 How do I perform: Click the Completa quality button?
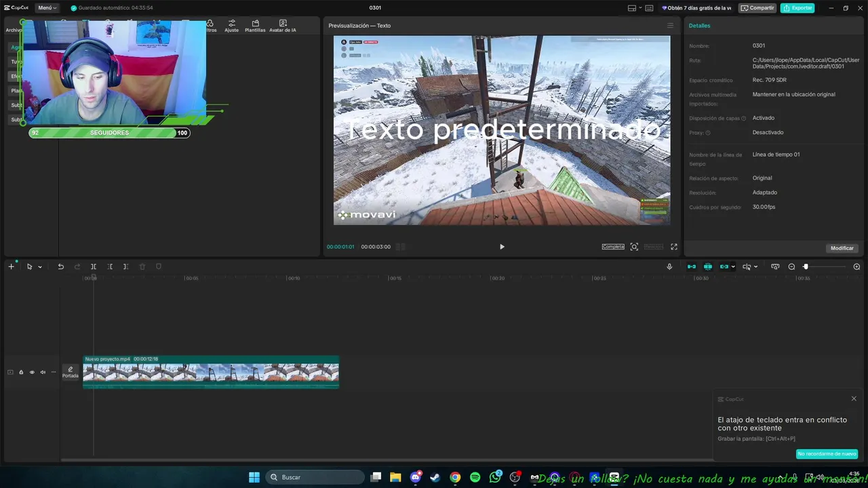(613, 247)
